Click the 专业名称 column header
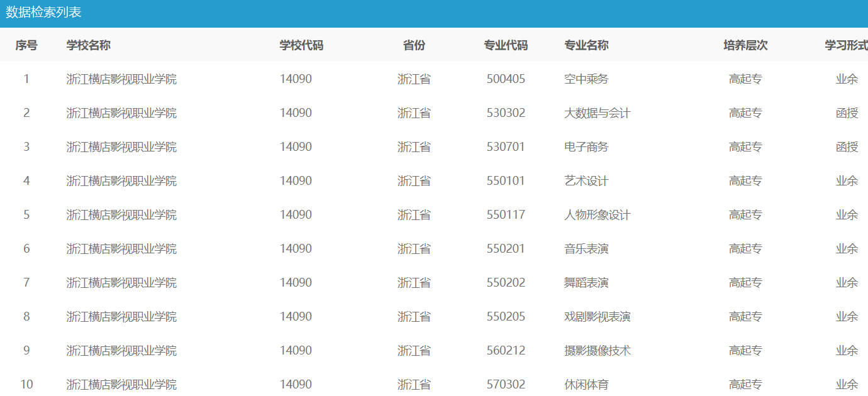The image size is (868, 396). [587, 45]
